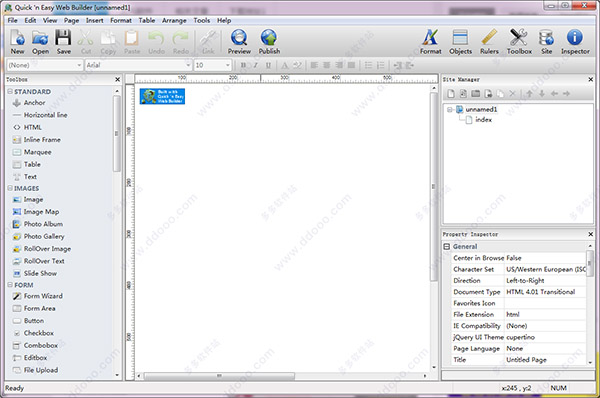Viewport: 600px width, 398px height.
Task: Select the Inline Frame tool
Action: [37, 140]
